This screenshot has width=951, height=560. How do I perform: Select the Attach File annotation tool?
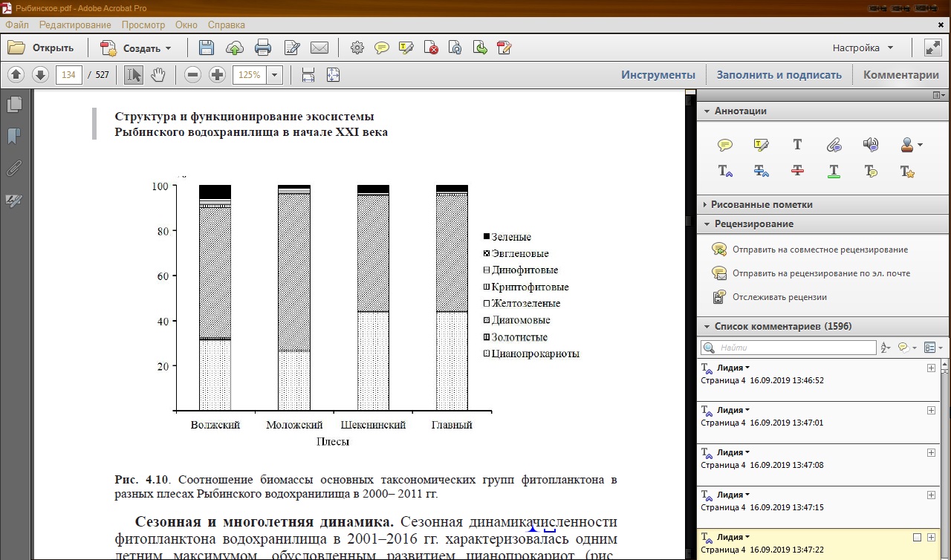click(834, 145)
